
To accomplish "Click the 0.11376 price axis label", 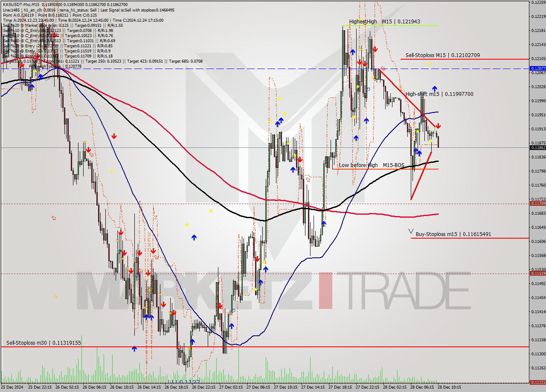I will [x=538, y=326].
